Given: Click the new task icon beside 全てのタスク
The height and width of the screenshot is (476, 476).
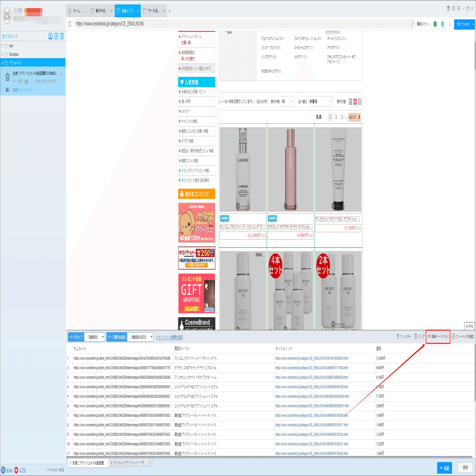Looking at the screenshot, I should [x=56, y=36].
